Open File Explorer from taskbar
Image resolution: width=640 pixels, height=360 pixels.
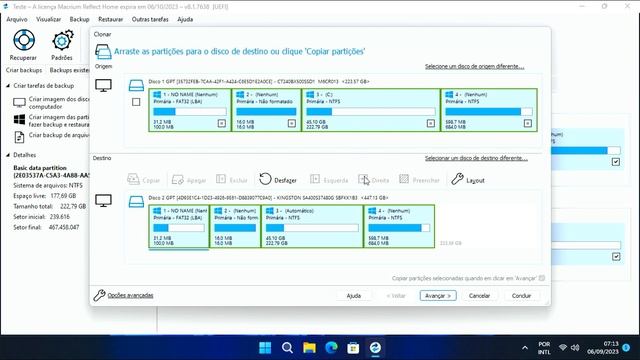point(309,348)
